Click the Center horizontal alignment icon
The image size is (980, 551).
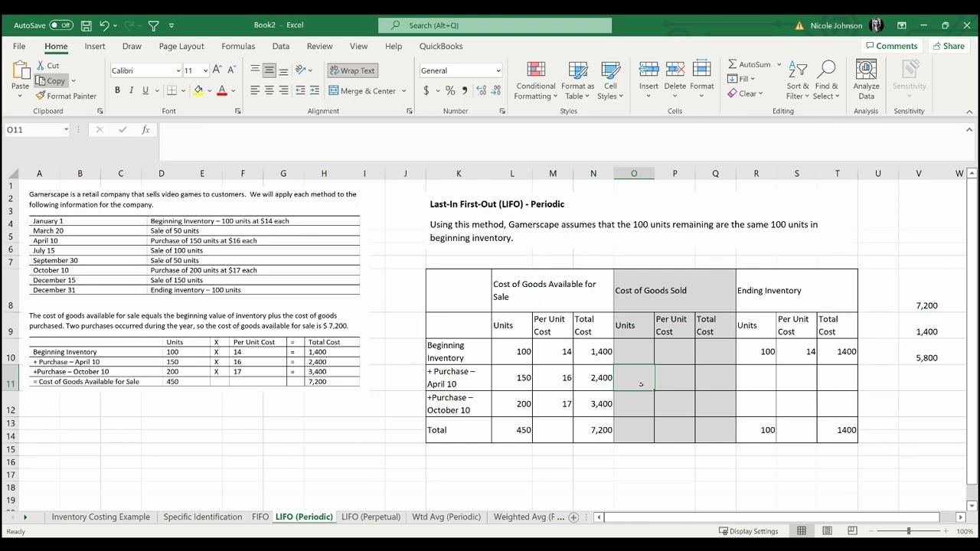[x=269, y=90]
